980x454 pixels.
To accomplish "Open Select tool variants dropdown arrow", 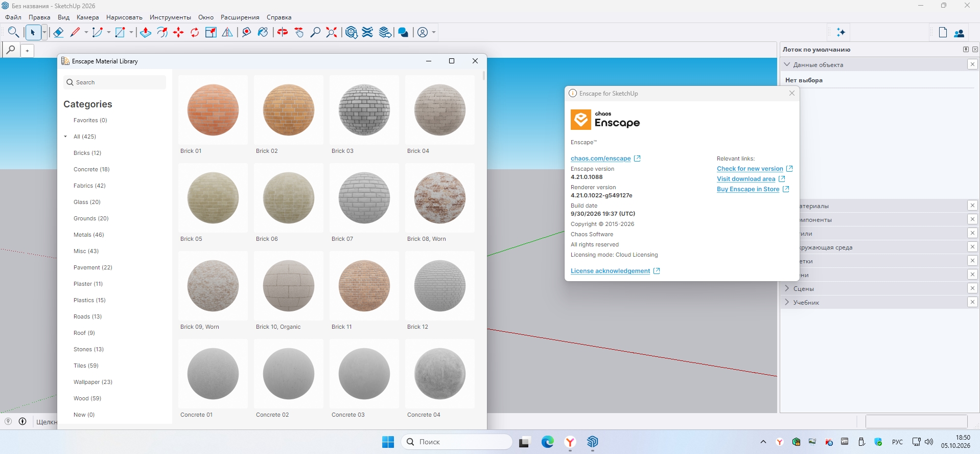I will pyautogui.click(x=44, y=32).
